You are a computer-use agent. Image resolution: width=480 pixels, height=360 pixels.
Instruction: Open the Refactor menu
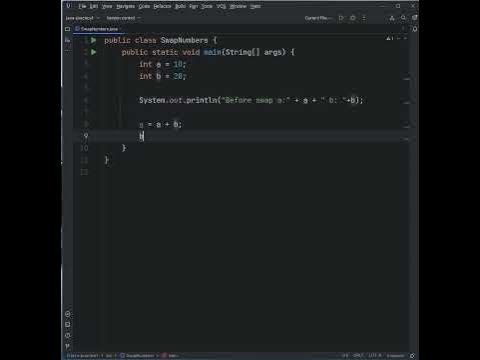click(162, 6)
